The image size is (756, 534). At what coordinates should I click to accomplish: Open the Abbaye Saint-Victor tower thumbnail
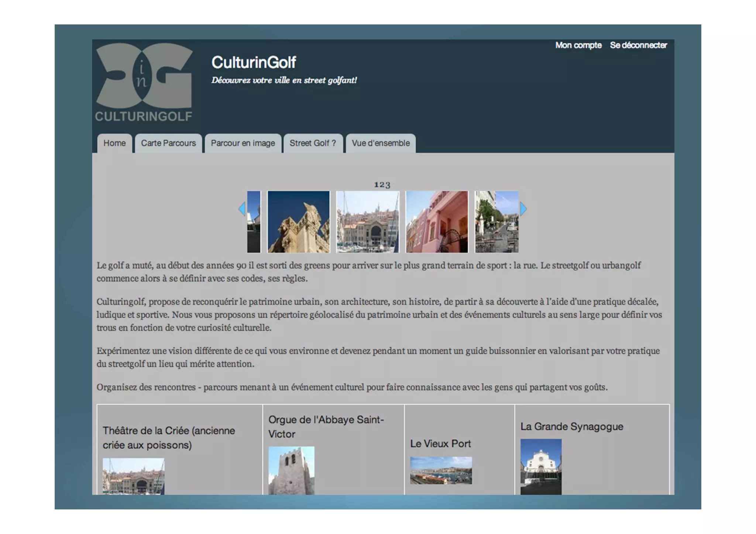[x=291, y=471]
